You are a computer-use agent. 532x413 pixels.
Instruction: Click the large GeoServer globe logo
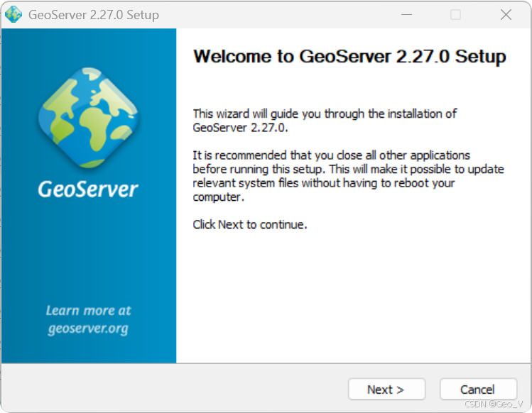pyautogui.click(x=88, y=117)
